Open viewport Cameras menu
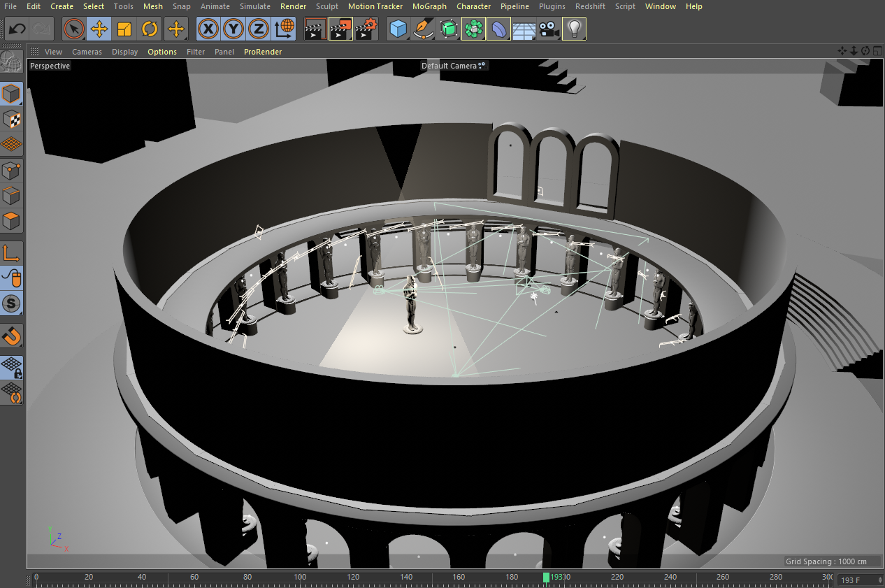This screenshot has width=885, height=588. (x=87, y=52)
